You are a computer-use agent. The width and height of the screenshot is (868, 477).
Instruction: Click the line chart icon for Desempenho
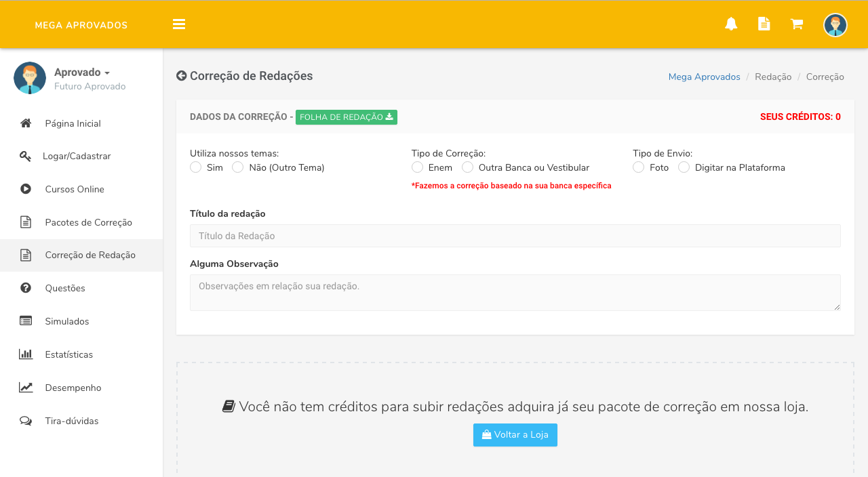tap(26, 388)
